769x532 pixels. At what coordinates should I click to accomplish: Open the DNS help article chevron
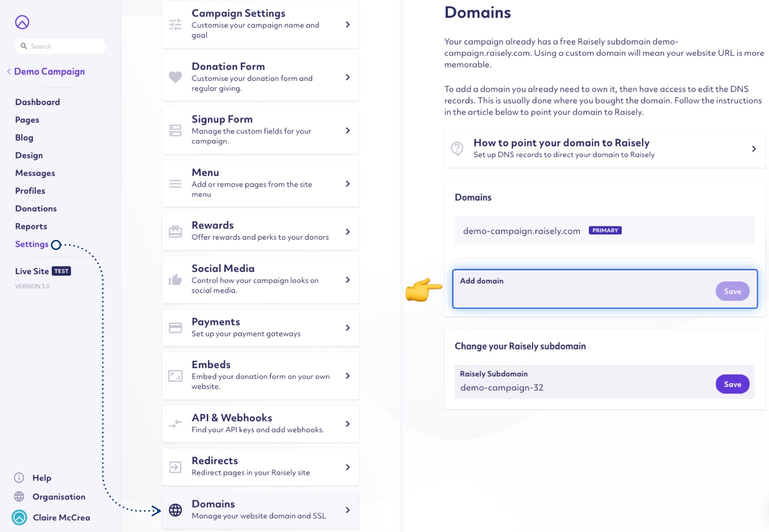[754, 149]
